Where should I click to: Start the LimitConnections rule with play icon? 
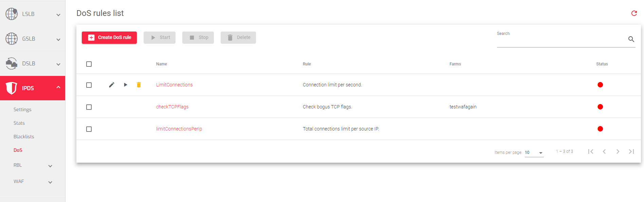tap(126, 85)
